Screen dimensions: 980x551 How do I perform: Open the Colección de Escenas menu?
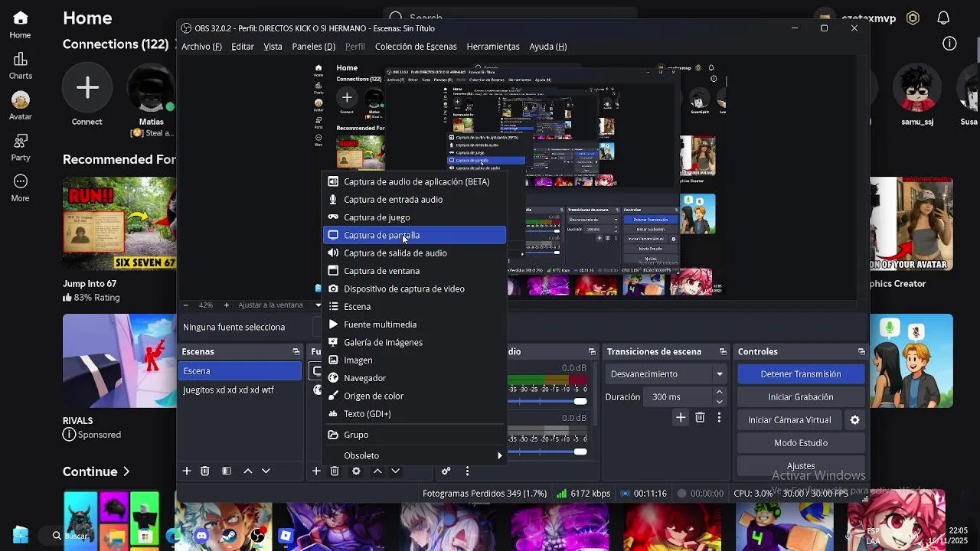click(x=416, y=47)
